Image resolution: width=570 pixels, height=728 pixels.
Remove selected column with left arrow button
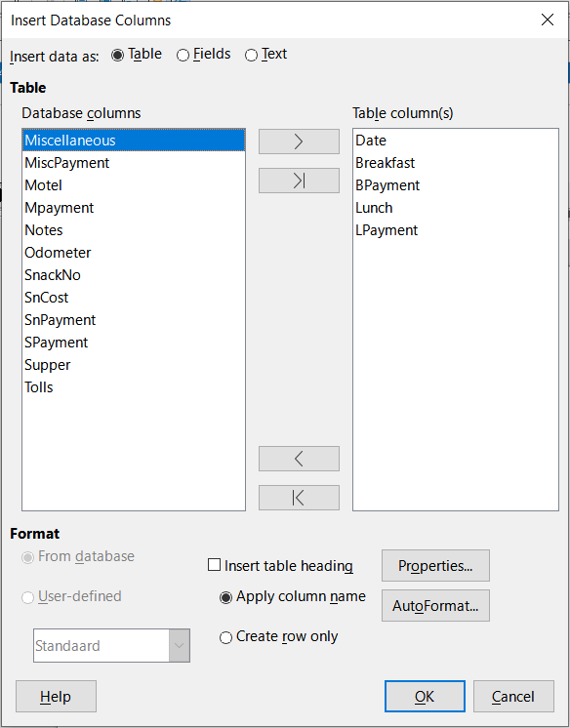pos(299,459)
